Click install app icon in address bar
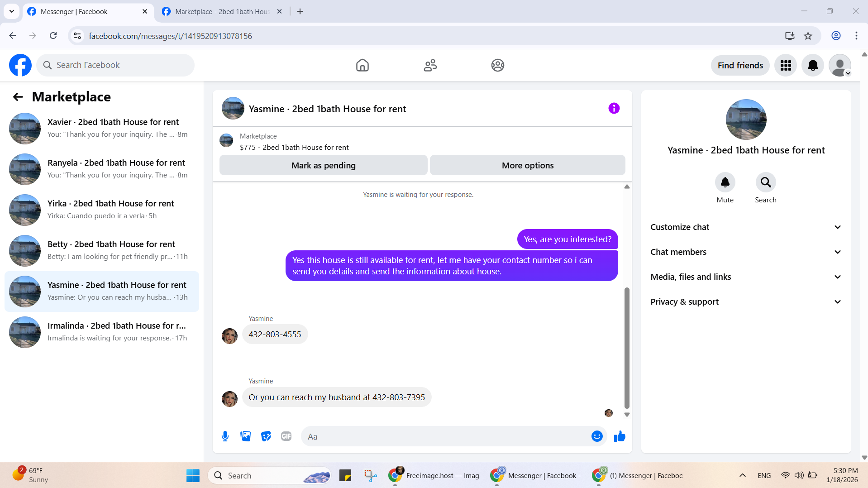 point(790,36)
